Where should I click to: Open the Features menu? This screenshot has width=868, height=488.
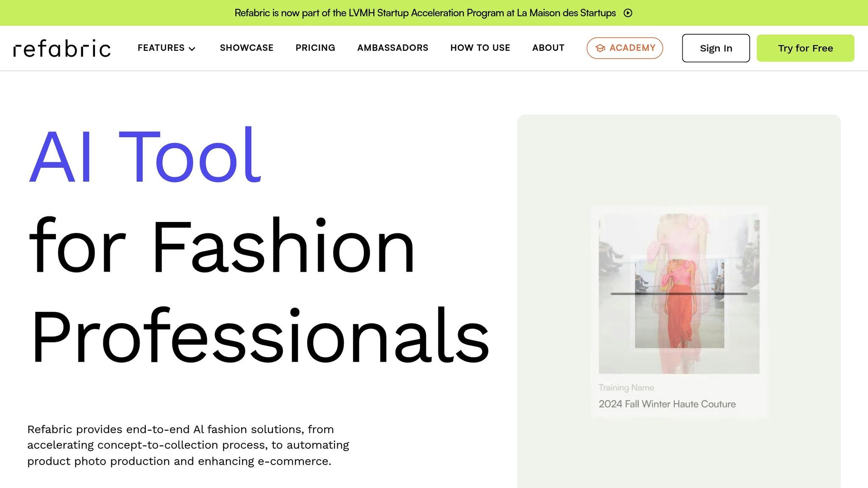pos(161,48)
